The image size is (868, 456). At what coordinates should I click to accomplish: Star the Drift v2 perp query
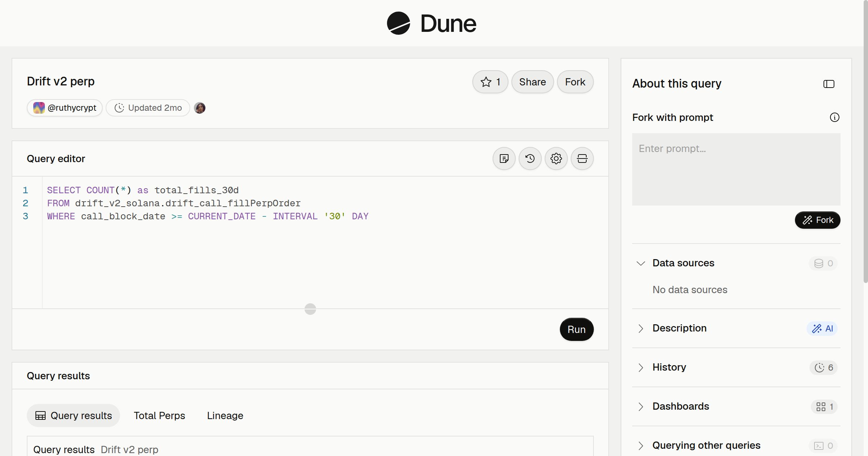pos(490,82)
